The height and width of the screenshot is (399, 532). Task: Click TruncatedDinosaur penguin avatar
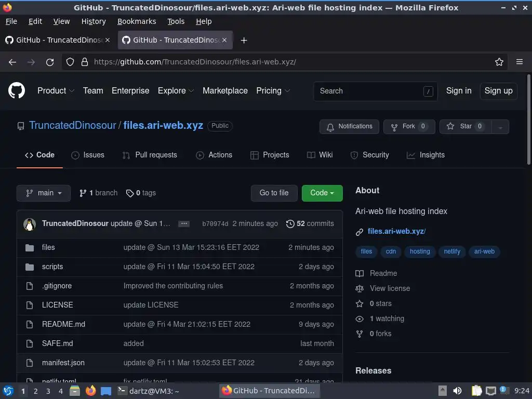pyautogui.click(x=30, y=224)
